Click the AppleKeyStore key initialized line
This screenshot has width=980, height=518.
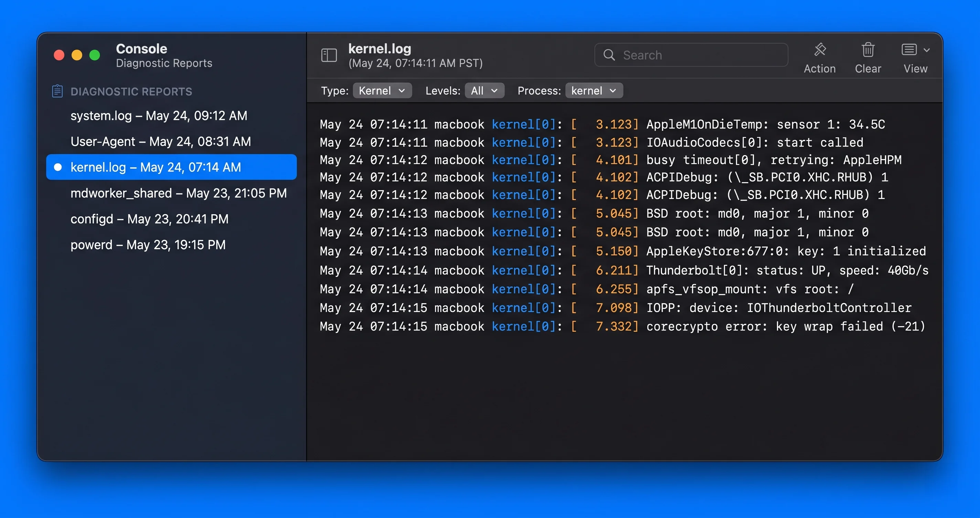click(623, 251)
